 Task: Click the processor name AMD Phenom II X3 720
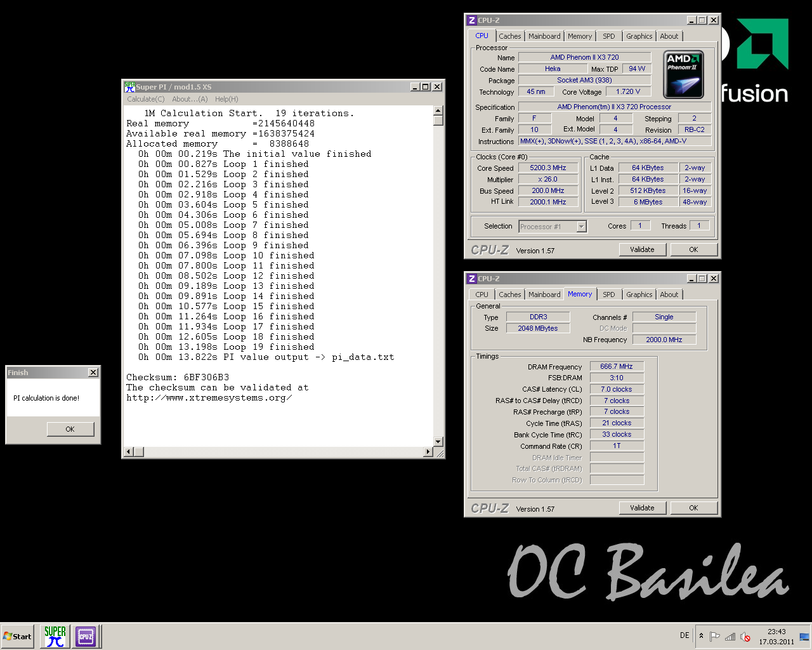pos(584,58)
